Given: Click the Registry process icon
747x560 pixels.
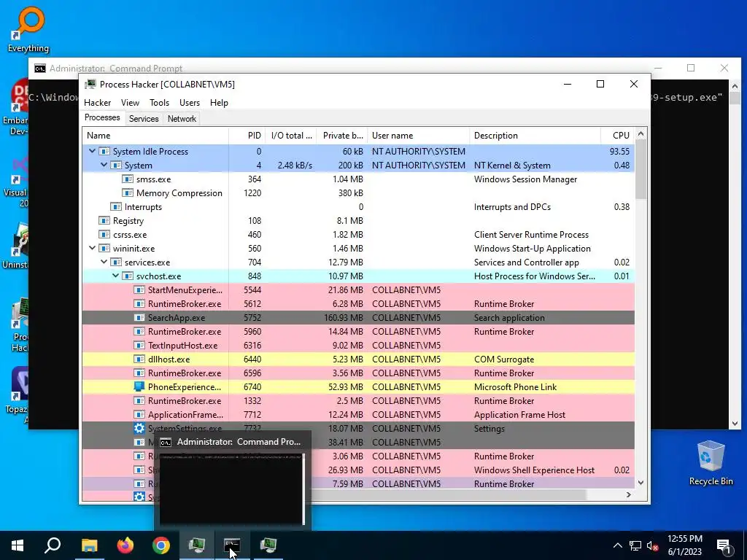Looking at the screenshot, I should [x=104, y=220].
